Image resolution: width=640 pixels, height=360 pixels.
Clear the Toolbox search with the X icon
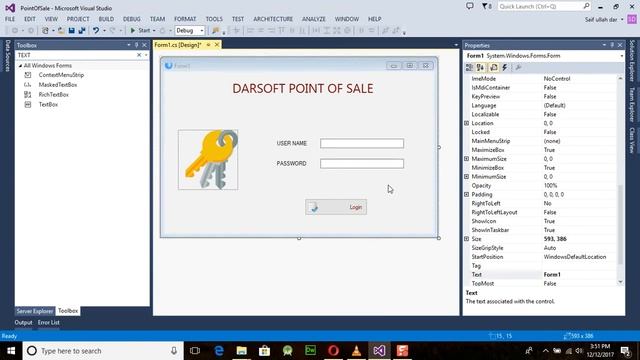click(x=139, y=55)
